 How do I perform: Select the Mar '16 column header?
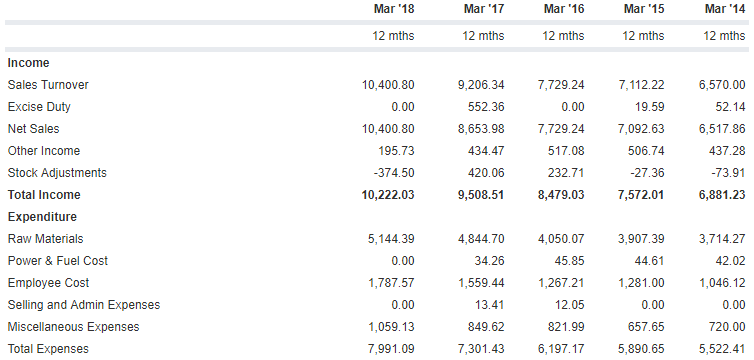pyautogui.click(x=564, y=9)
